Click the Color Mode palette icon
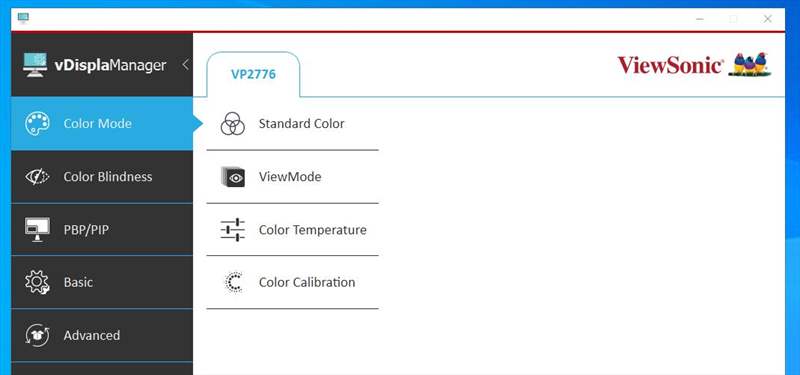Viewport: 800px width, 375px height. pyautogui.click(x=37, y=124)
